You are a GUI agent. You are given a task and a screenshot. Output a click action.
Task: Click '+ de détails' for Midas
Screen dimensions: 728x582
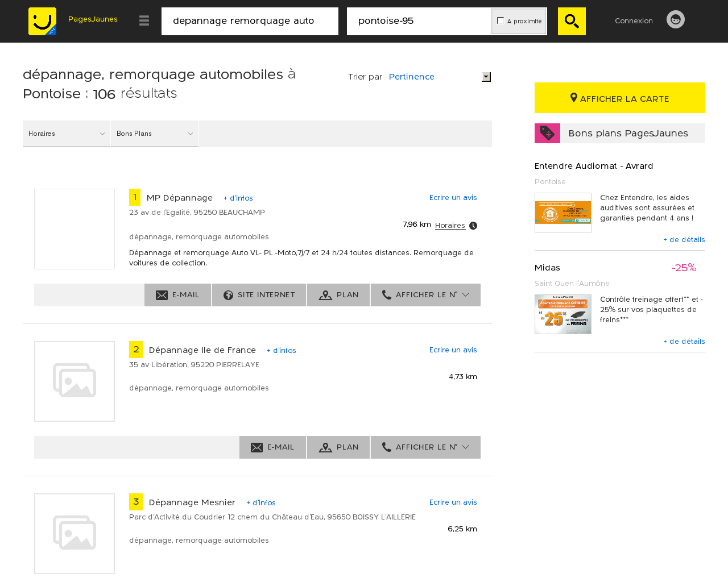684,342
